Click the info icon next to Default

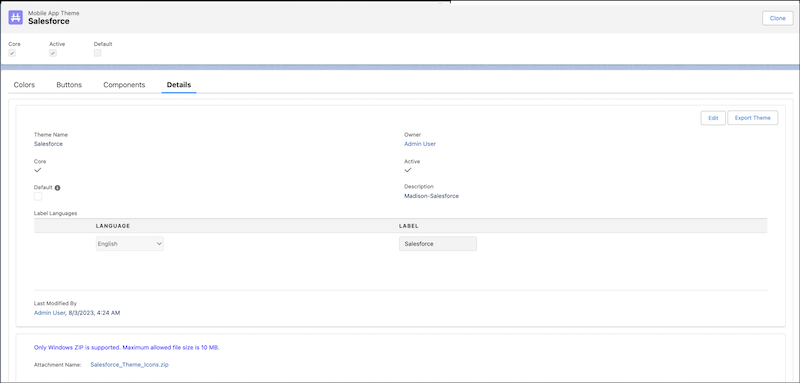pyautogui.click(x=57, y=188)
